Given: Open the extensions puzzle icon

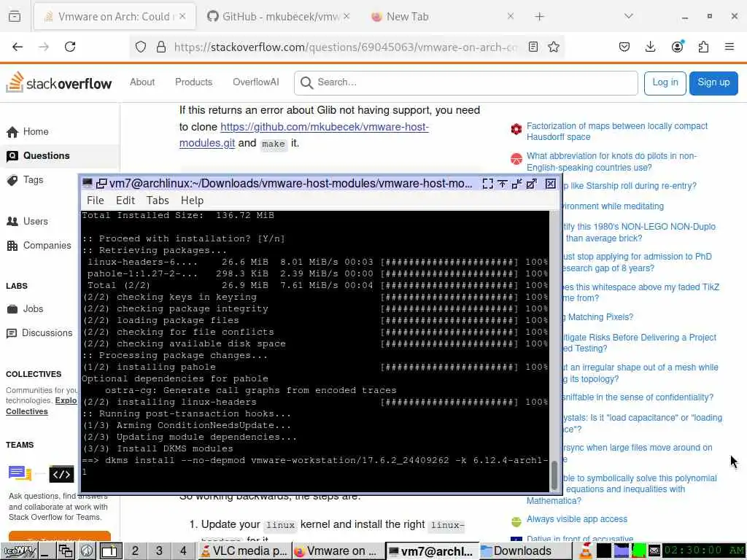Looking at the screenshot, I should [703, 47].
